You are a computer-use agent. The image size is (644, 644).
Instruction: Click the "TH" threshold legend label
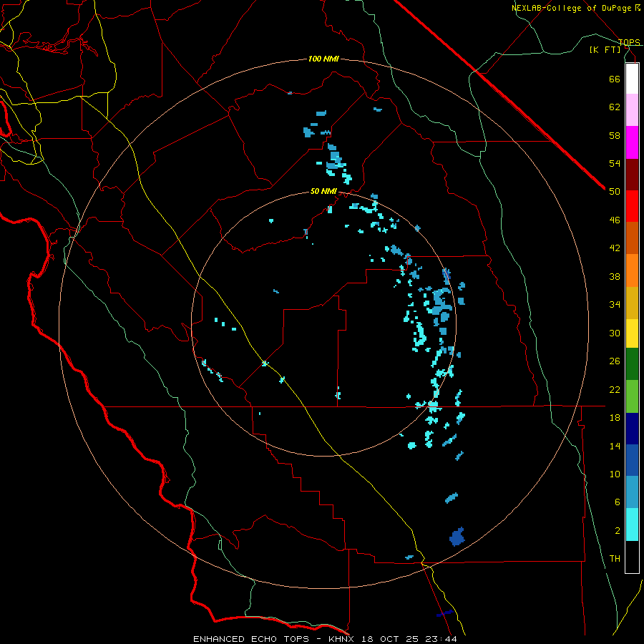615,559
